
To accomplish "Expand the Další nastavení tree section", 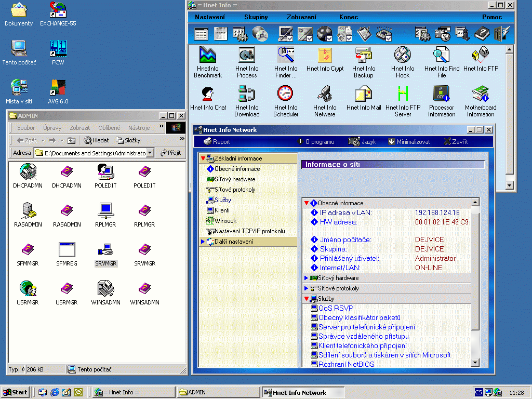I will [x=203, y=242].
